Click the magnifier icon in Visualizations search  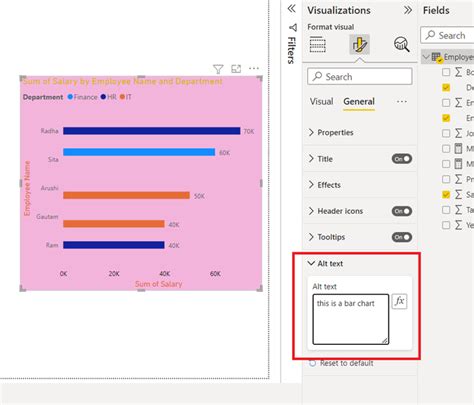317,76
